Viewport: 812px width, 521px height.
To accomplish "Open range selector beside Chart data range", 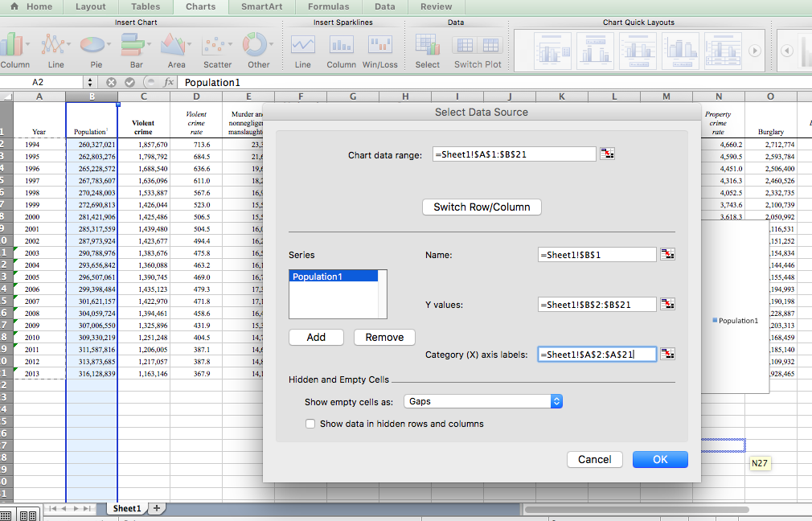I will pos(607,154).
